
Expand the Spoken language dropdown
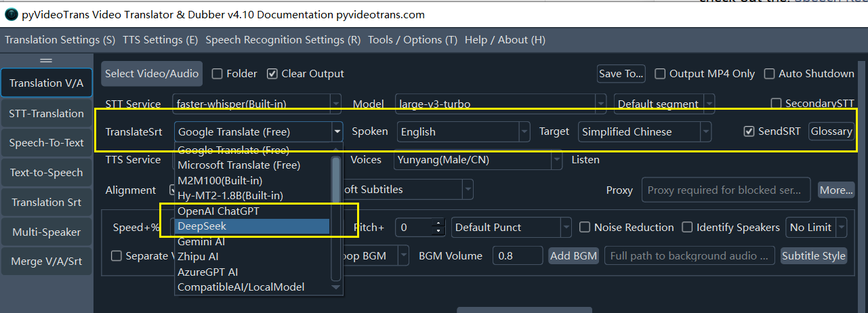(524, 131)
